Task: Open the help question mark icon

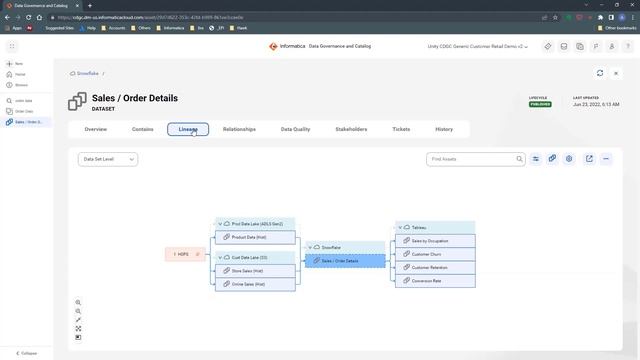Action: [x=628, y=47]
